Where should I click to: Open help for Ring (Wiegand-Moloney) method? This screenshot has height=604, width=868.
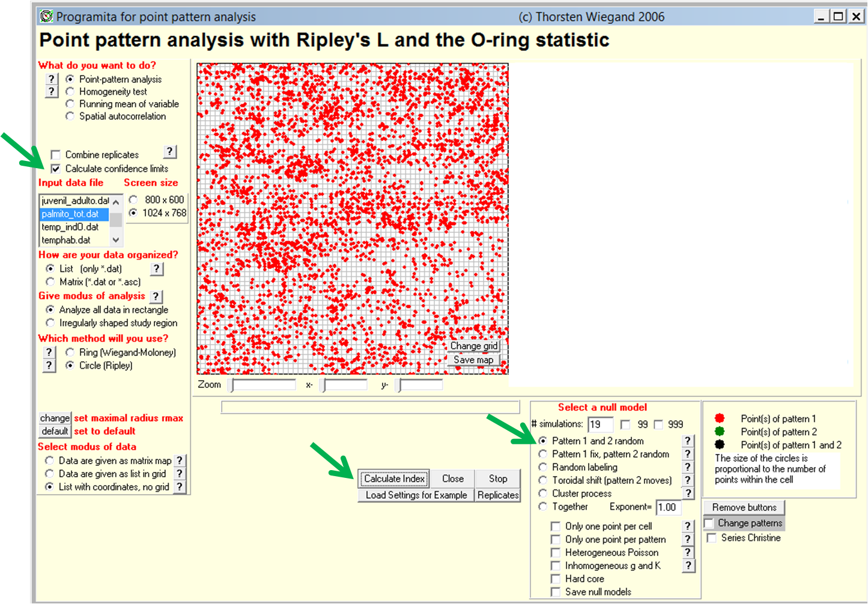[49, 352]
